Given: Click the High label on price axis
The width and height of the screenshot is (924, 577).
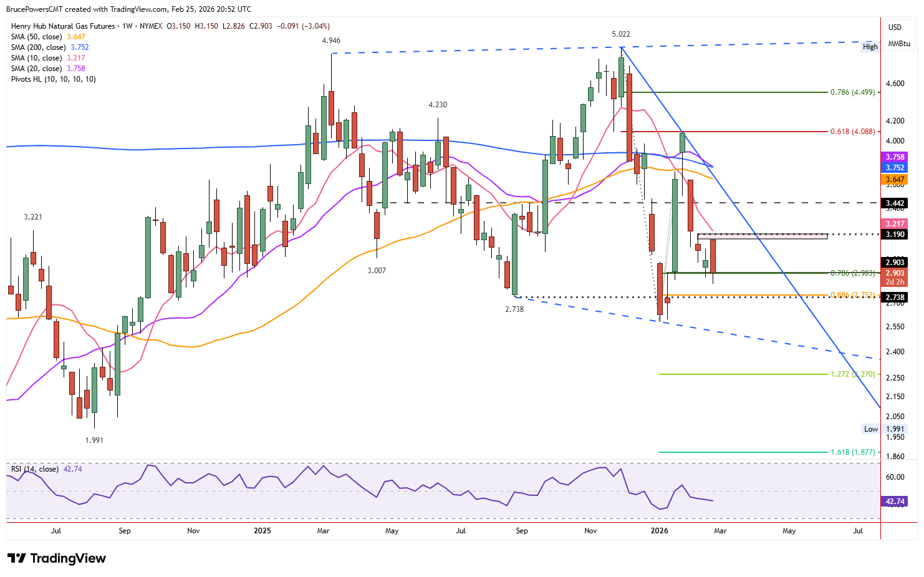Looking at the screenshot, I should (870, 47).
